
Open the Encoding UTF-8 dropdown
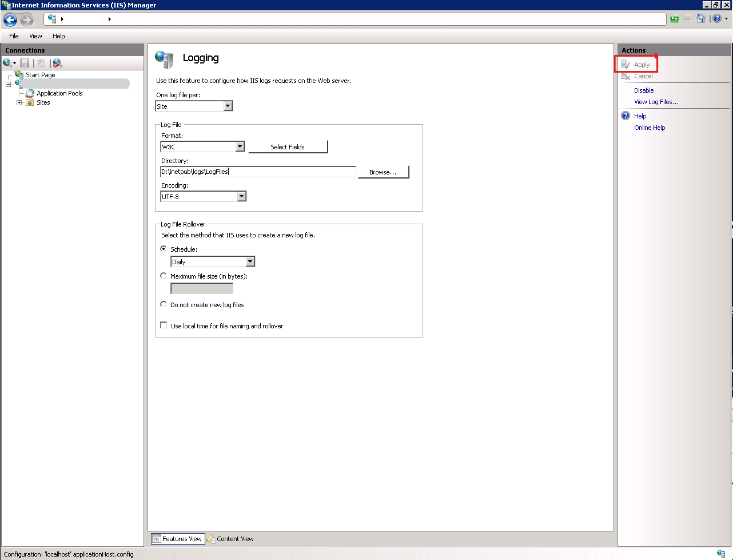tap(241, 196)
